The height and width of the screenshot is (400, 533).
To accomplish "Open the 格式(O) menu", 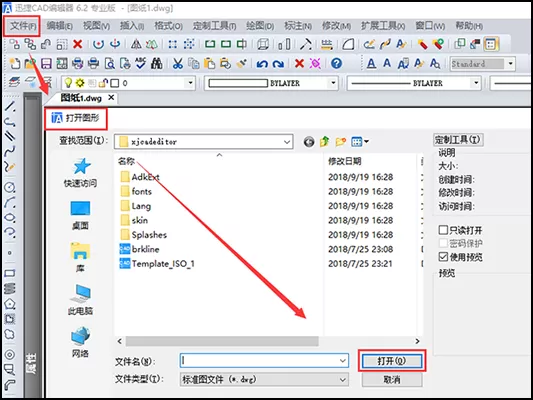I will 168,26.
